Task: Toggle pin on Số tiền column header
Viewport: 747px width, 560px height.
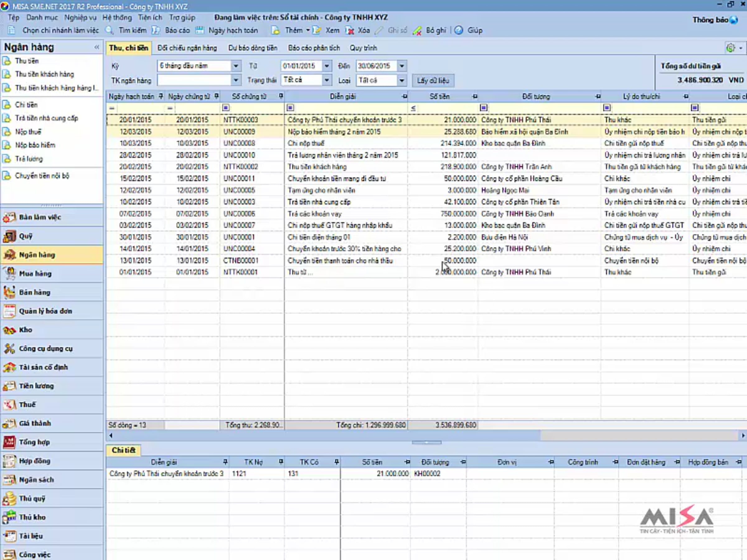Action: (474, 96)
